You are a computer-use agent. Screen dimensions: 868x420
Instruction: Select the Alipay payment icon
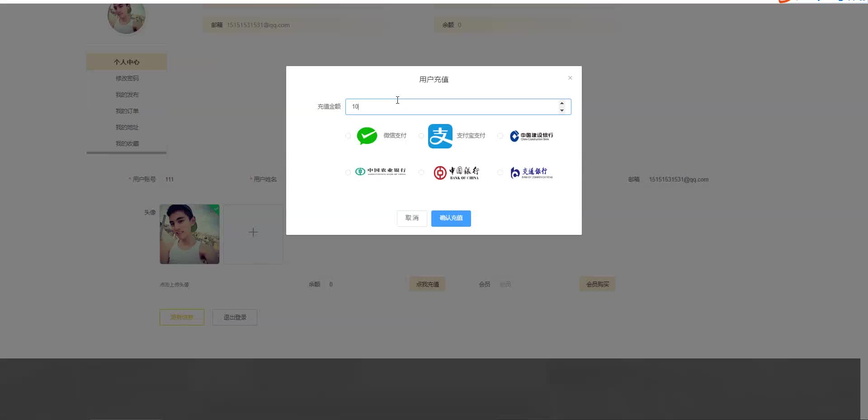tap(439, 136)
